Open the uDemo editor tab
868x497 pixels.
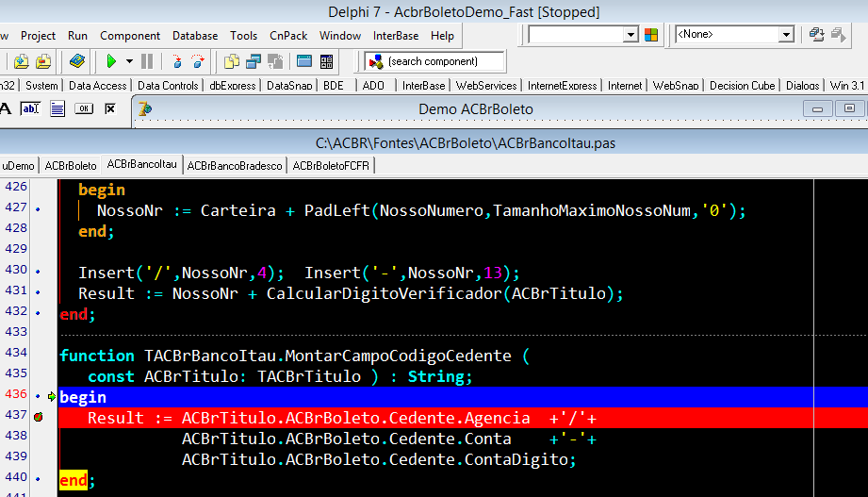(18, 166)
